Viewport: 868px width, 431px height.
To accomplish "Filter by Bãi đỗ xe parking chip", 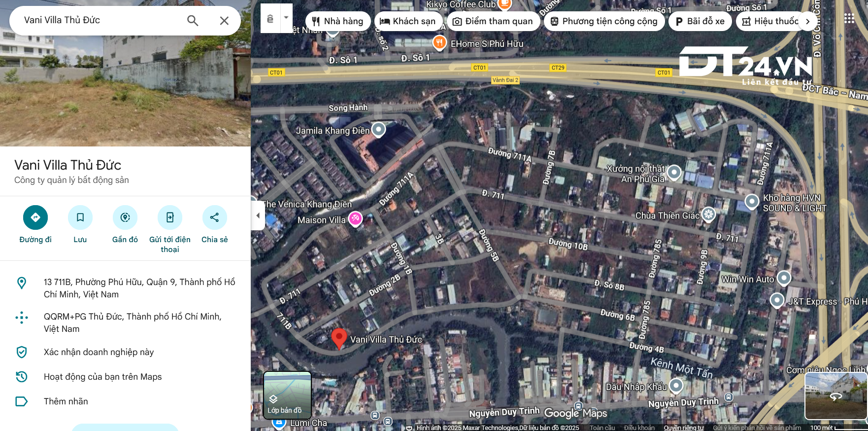I will pyautogui.click(x=700, y=21).
